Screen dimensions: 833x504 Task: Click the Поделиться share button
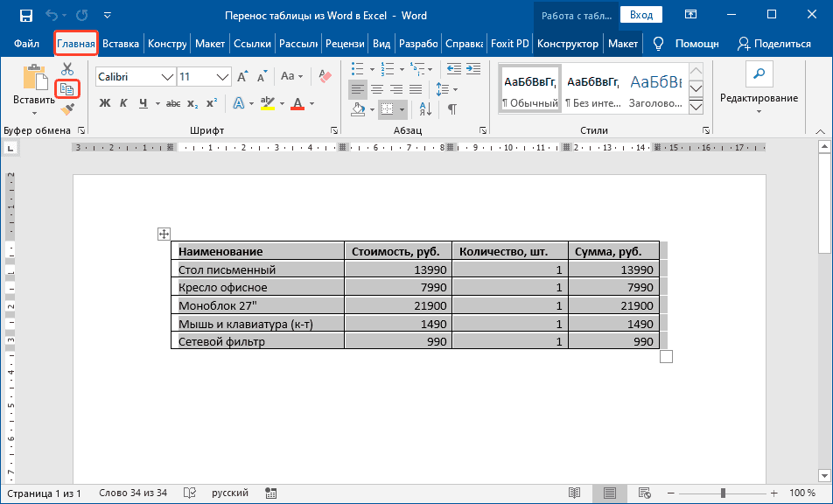(x=773, y=44)
